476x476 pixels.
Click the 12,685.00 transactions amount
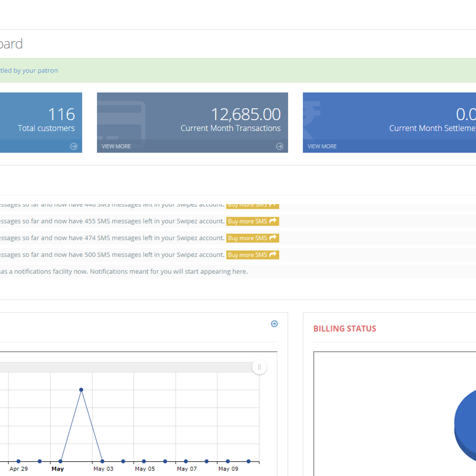pyautogui.click(x=246, y=115)
